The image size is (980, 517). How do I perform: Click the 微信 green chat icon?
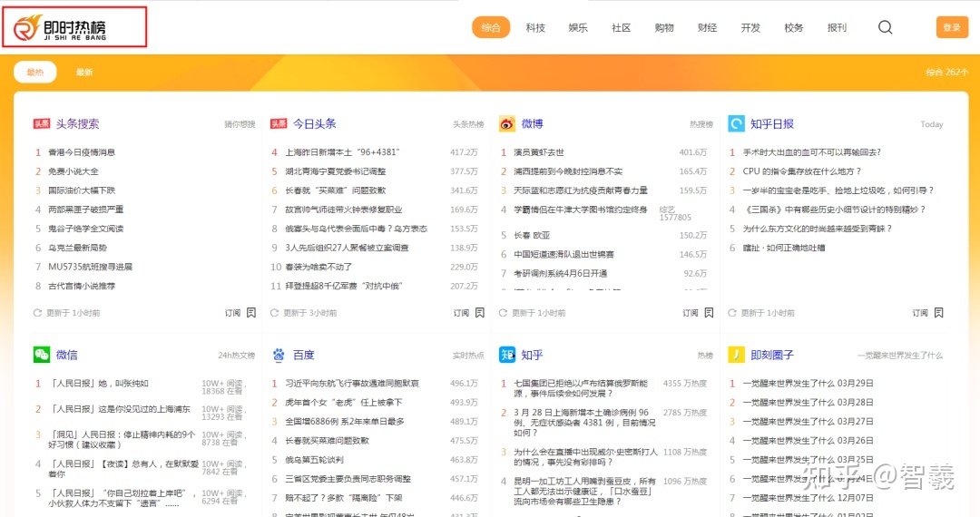tap(41, 355)
